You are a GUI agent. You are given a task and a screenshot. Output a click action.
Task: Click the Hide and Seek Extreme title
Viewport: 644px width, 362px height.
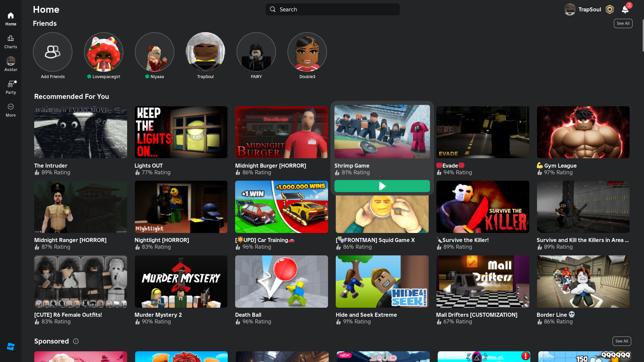click(366, 315)
